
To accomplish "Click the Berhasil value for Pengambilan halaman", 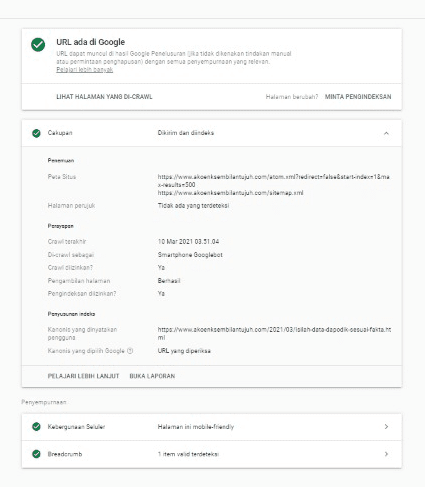I will click(169, 281).
